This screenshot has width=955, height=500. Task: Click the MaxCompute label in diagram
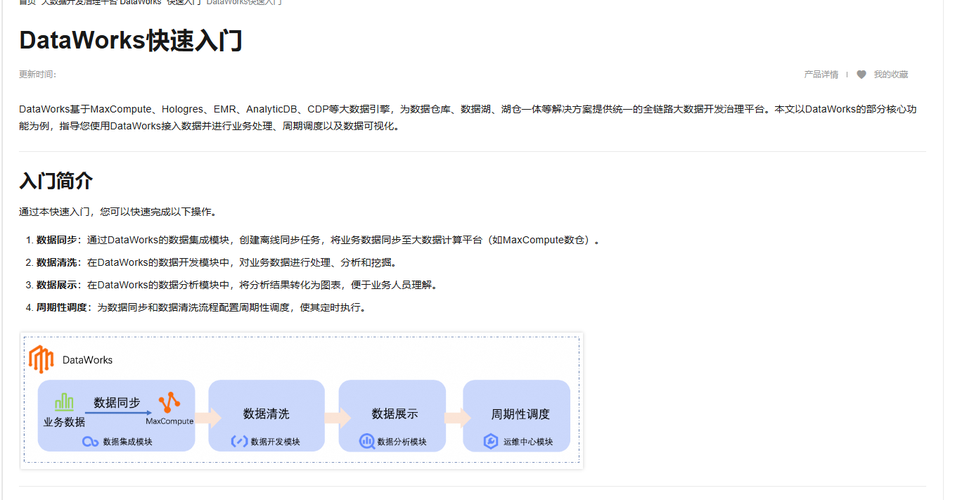coord(169,421)
